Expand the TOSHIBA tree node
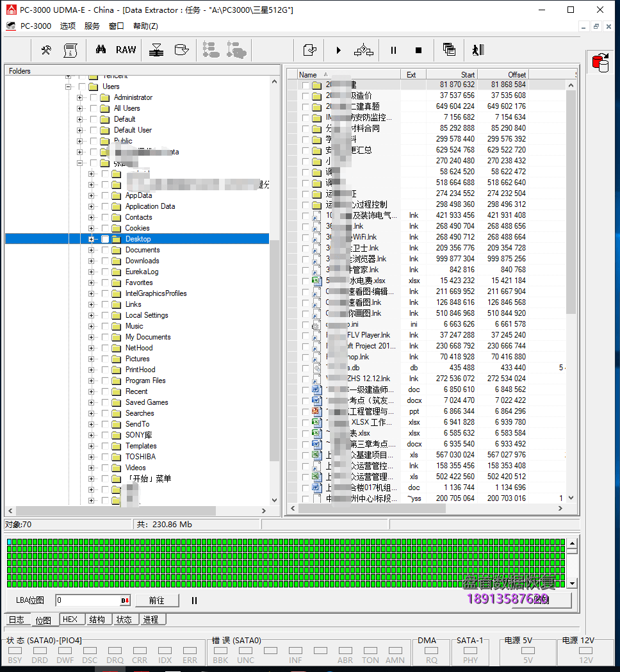This screenshot has width=620, height=672. (x=91, y=457)
